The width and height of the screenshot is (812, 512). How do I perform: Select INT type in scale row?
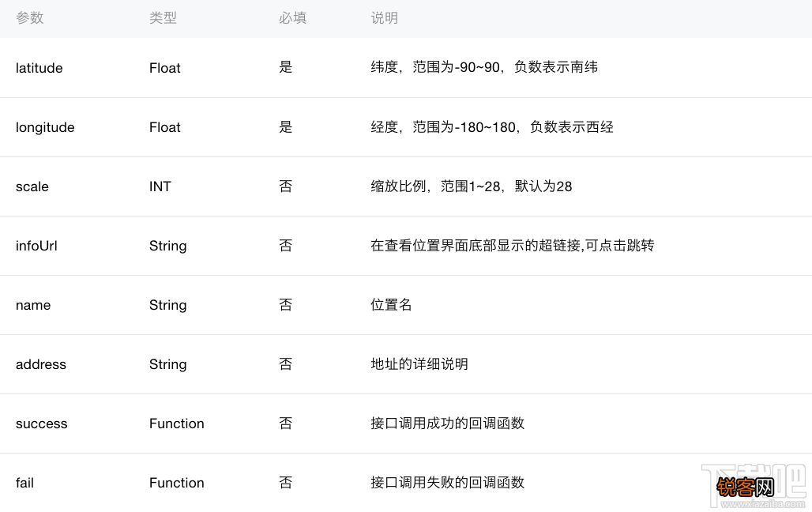coord(160,186)
